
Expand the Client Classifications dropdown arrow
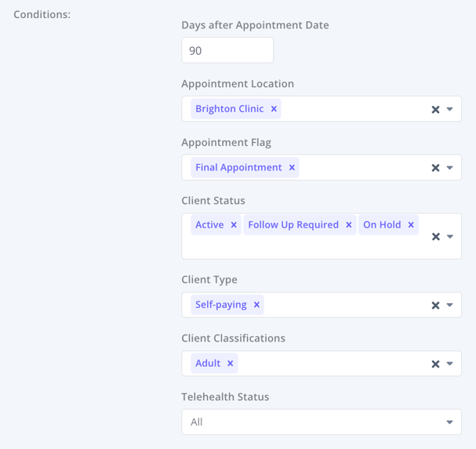450,364
